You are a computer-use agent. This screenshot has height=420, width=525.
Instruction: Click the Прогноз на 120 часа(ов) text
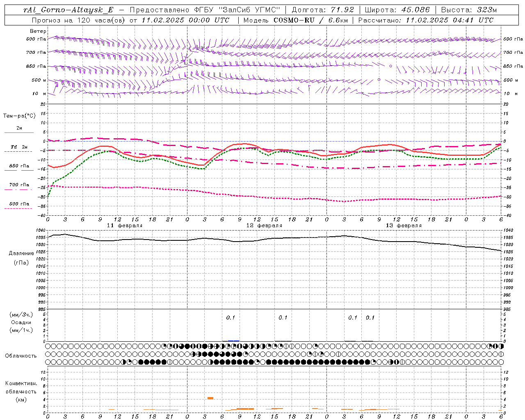point(78,20)
